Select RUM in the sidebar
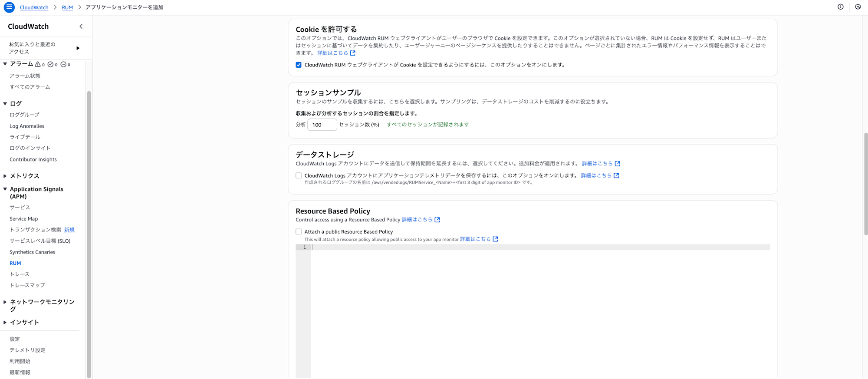The width and height of the screenshot is (868, 379). (15, 263)
